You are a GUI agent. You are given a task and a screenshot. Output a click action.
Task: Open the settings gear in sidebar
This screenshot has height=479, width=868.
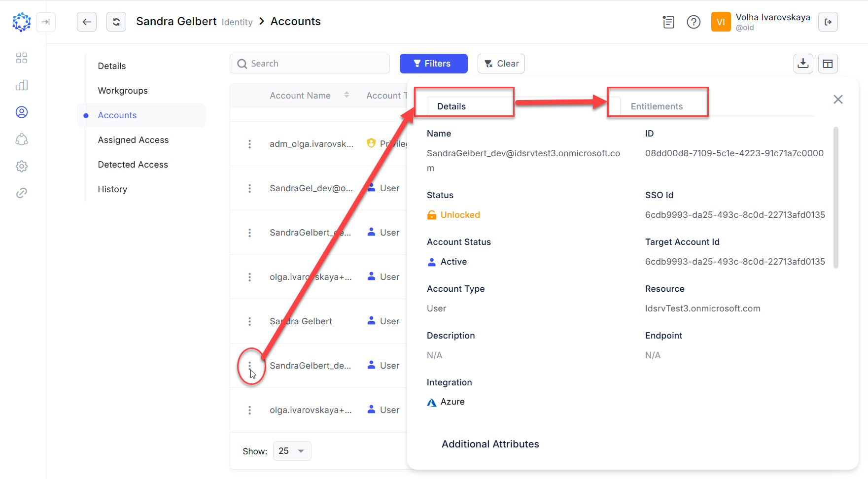pos(22,166)
